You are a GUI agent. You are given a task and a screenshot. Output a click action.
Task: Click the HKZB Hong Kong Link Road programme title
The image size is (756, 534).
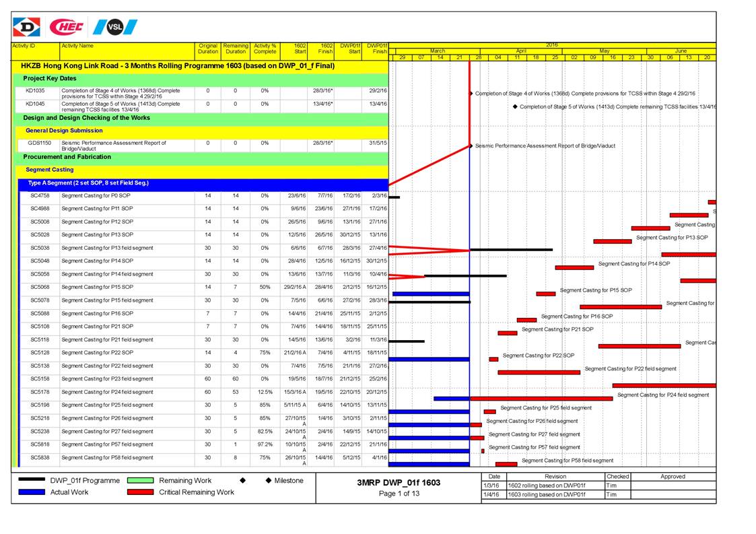(178, 65)
